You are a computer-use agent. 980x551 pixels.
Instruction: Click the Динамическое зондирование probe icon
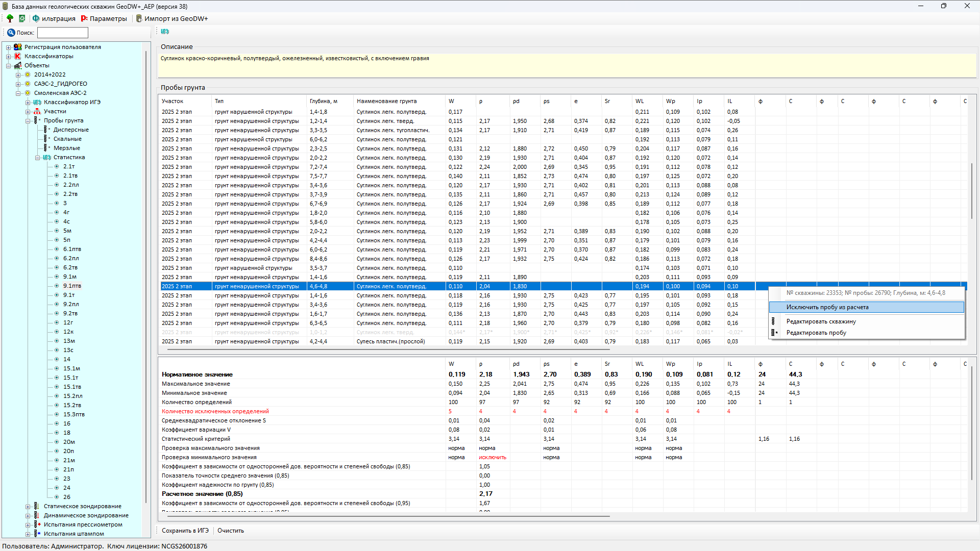[37, 515]
